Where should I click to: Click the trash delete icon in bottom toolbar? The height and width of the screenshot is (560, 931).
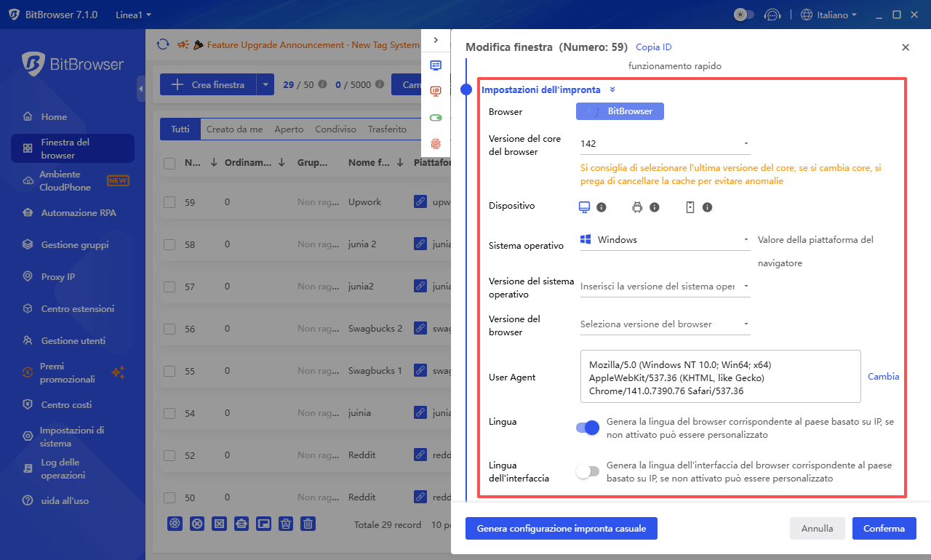(308, 524)
